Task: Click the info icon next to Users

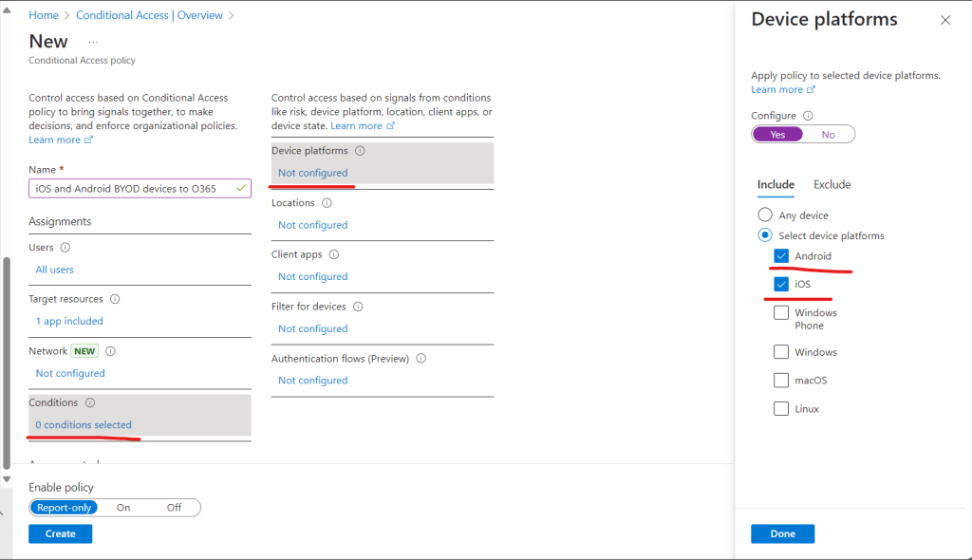Action: pyautogui.click(x=65, y=248)
